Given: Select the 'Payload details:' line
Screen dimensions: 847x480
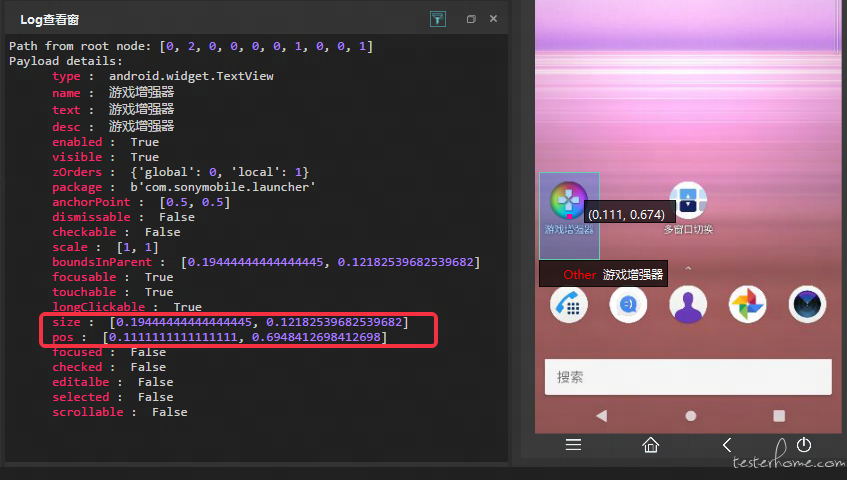Looking at the screenshot, I should [66, 61].
